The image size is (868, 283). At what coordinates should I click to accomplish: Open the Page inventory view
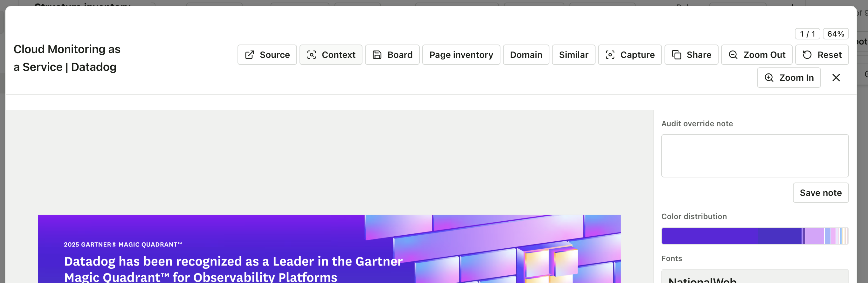point(461,55)
